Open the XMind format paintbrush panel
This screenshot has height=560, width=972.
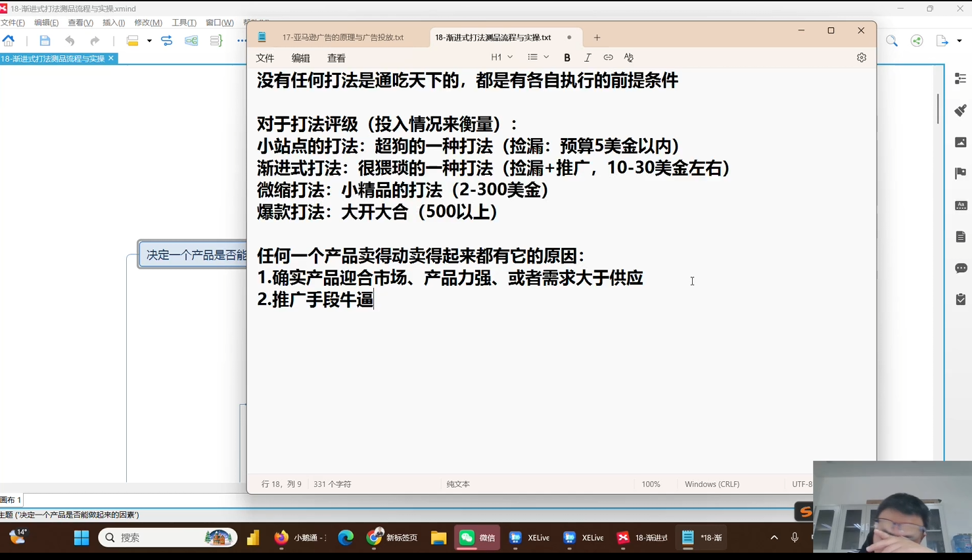960,110
